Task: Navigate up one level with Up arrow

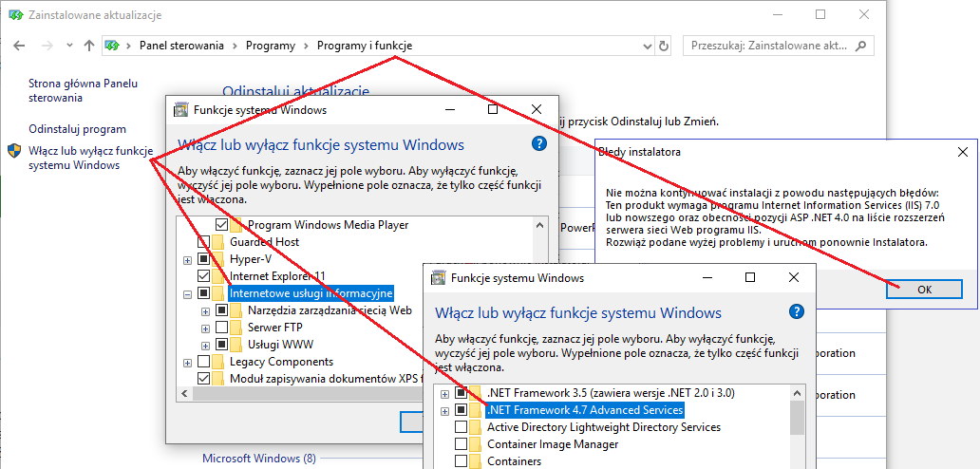Action: tap(89, 46)
